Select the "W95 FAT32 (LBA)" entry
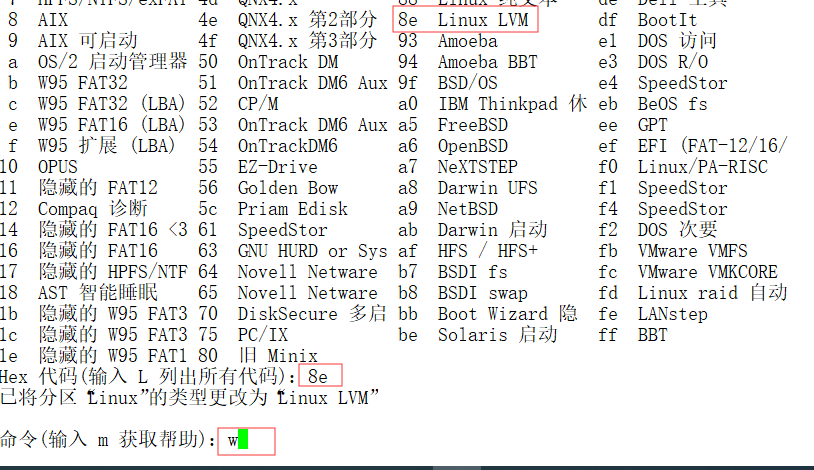This screenshot has height=470, width=814. (111, 104)
